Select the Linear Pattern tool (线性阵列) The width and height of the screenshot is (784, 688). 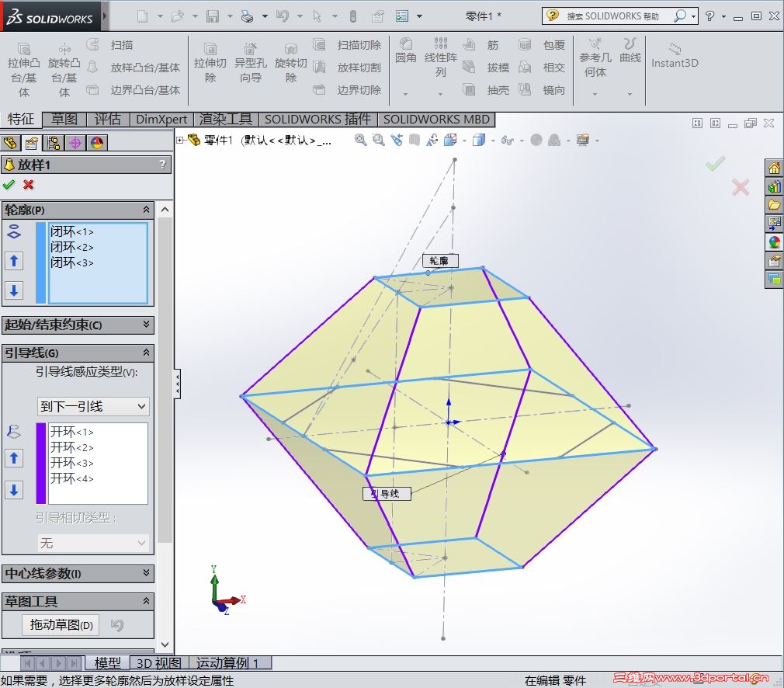tap(440, 57)
